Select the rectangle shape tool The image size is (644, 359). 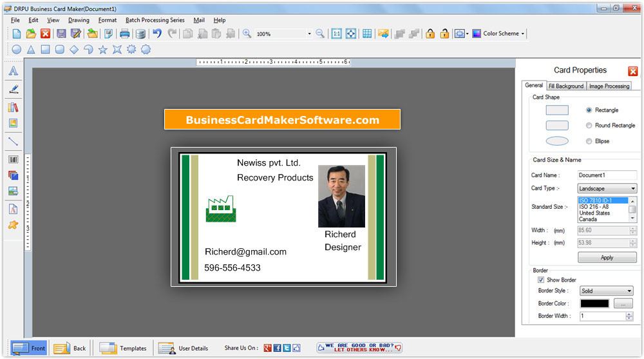[45, 50]
